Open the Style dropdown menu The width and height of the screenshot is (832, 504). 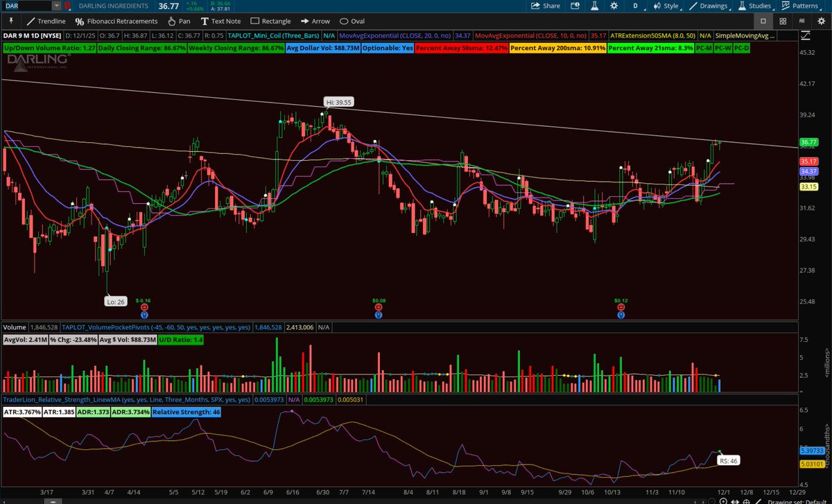click(x=667, y=6)
